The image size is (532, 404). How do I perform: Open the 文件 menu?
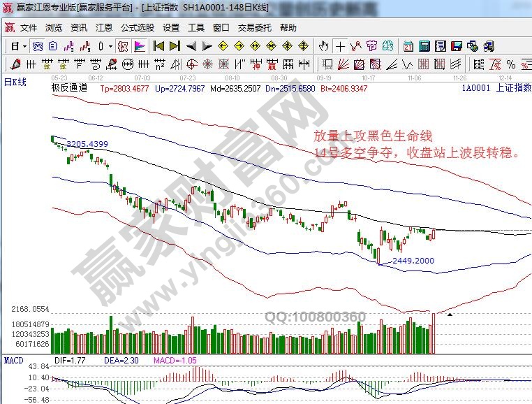point(29,28)
